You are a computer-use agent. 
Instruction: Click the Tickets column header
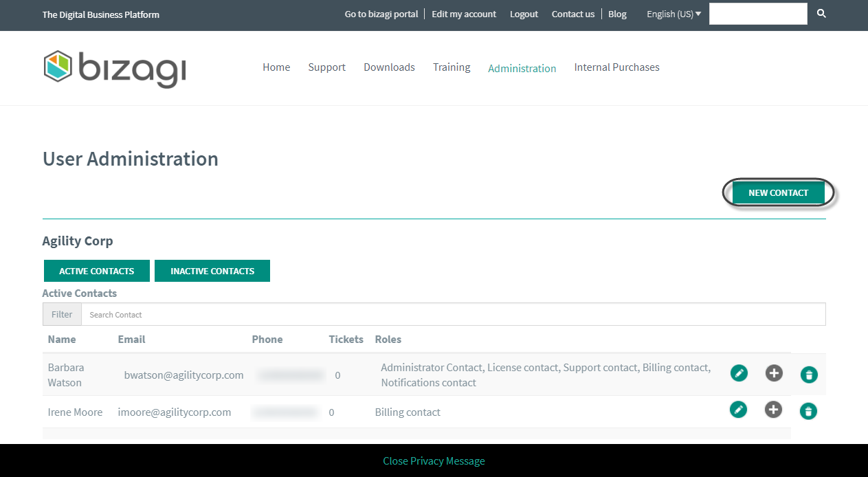(346, 340)
